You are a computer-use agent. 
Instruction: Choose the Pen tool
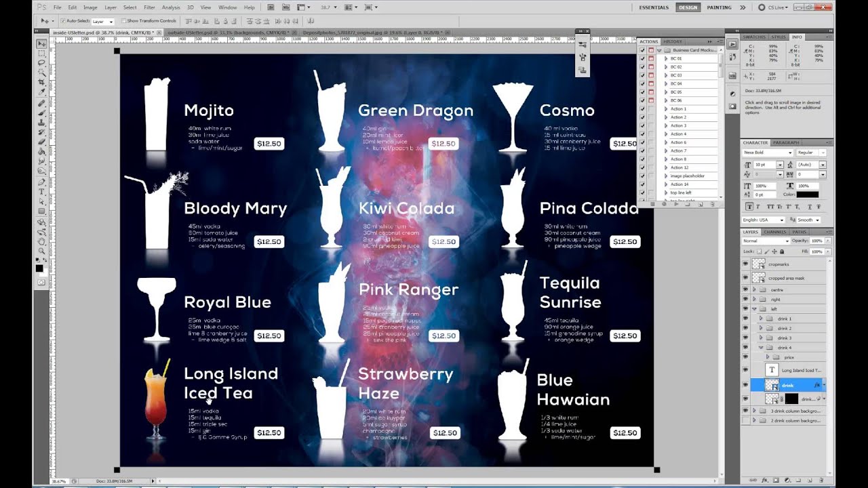[x=42, y=182]
